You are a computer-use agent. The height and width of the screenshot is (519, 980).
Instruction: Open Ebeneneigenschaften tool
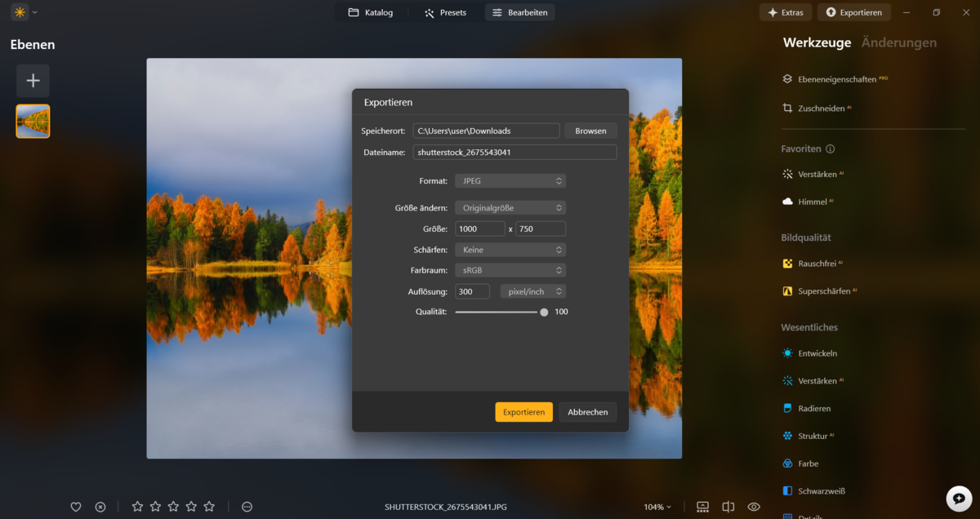(835, 79)
